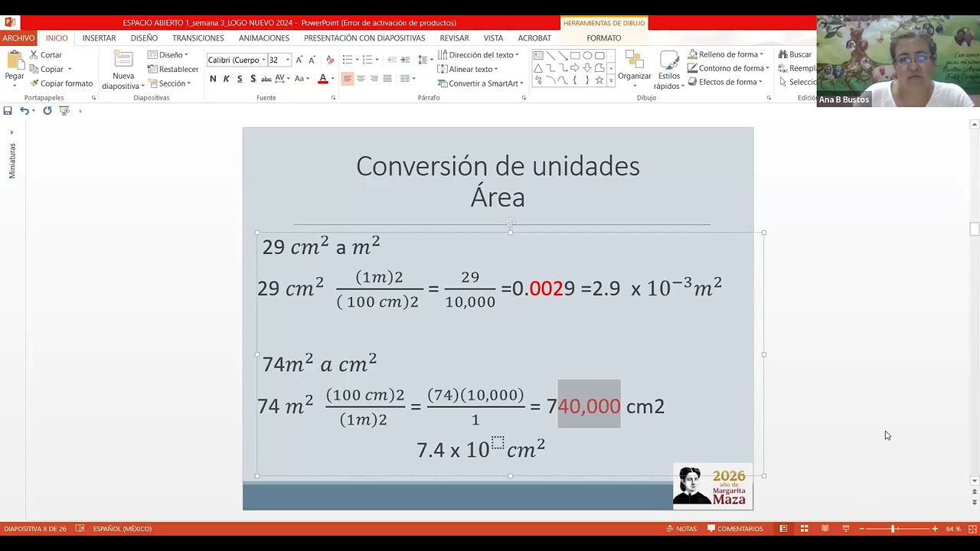Viewport: 980px width, 551px height.
Task: Clear all formatting eraser icon
Action: click(x=330, y=60)
